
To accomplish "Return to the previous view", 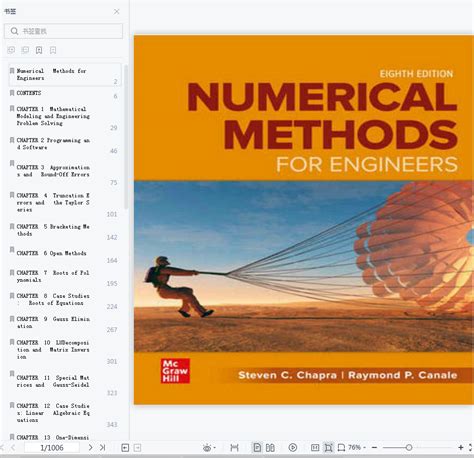I will [x=125, y=448].
